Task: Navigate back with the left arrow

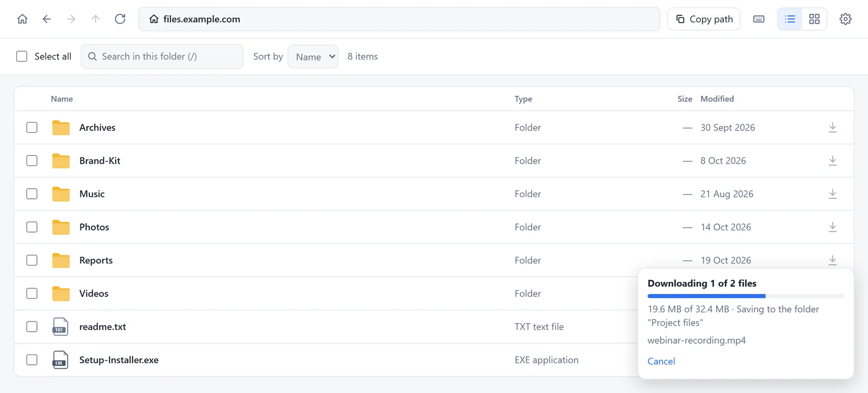Action: tap(47, 19)
